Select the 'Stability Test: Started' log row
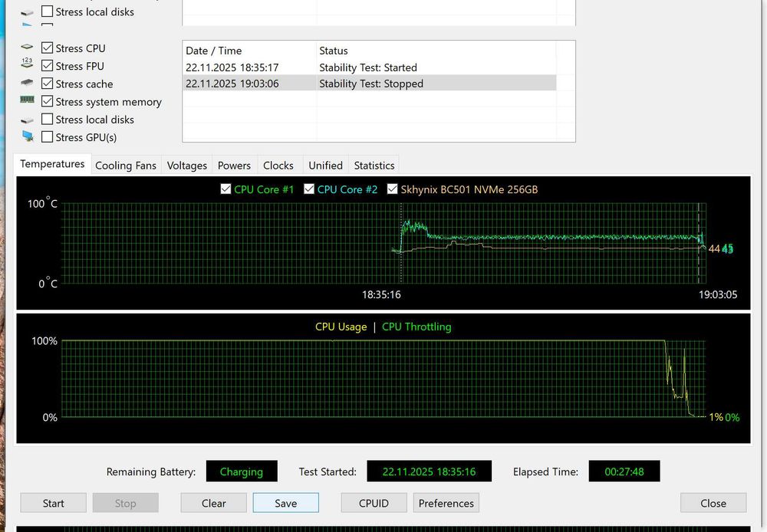This screenshot has height=532, width=767. 368,67
